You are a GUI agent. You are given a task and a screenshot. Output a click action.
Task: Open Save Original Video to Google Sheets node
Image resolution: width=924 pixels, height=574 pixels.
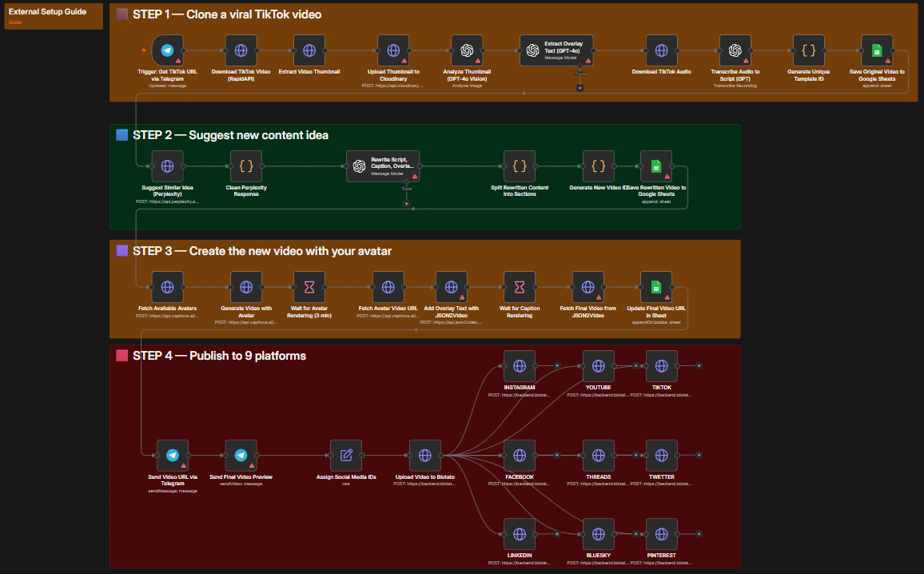click(x=877, y=50)
